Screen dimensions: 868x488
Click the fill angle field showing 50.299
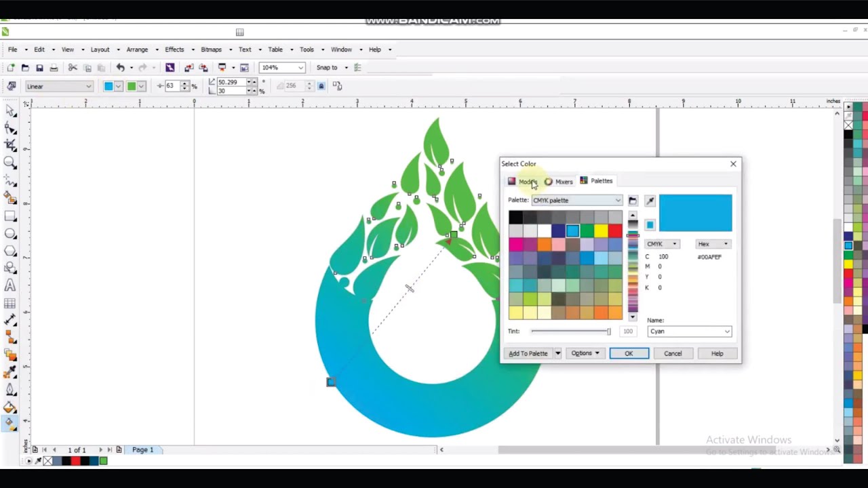231,82
